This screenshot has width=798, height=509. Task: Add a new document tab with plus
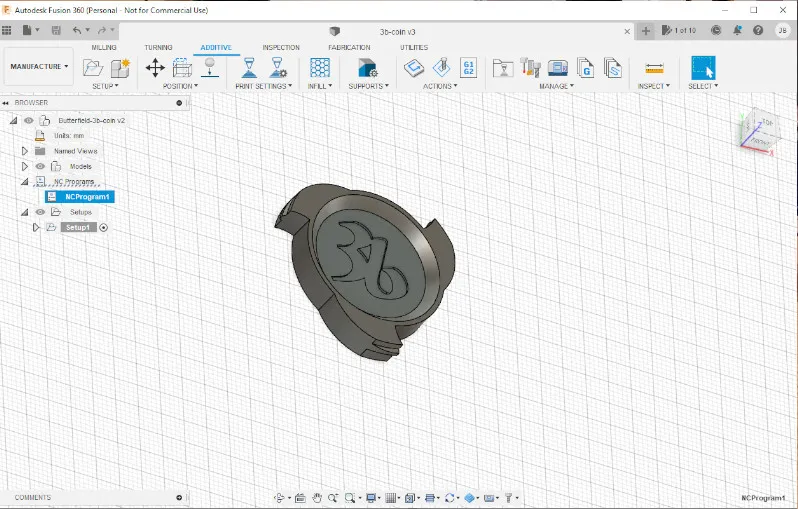tap(645, 31)
